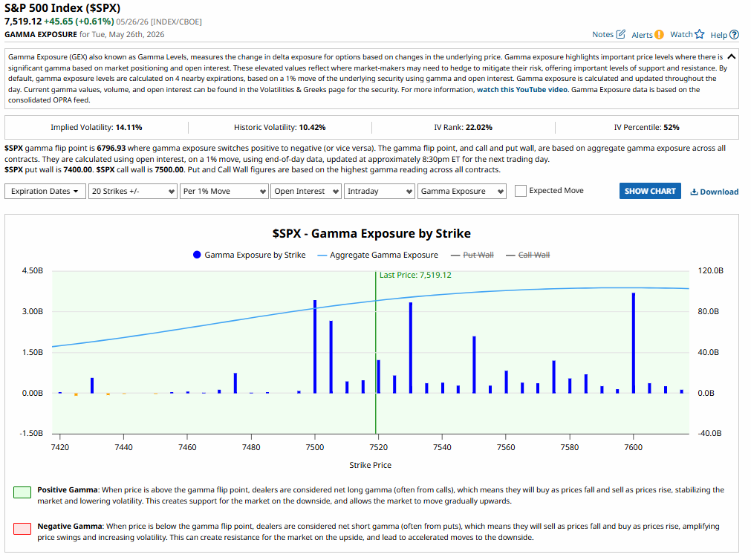Screen dimensions: 751x560
Task: Click the Watch star icon
Action: pos(700,34)
